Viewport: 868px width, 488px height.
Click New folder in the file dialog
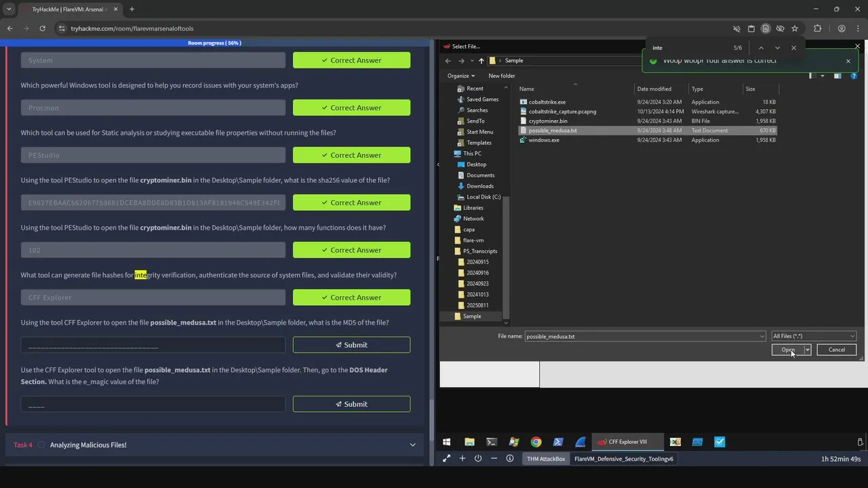[x=502, y=76]
